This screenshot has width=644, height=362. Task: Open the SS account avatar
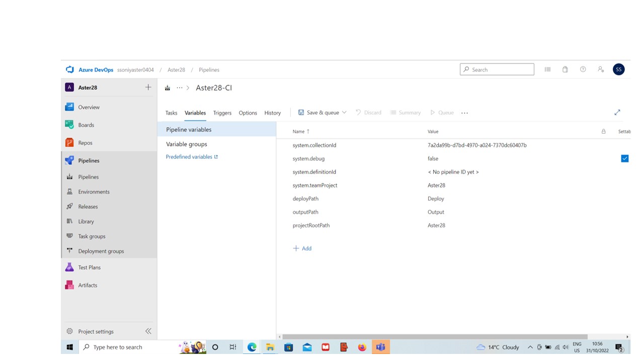619,69
